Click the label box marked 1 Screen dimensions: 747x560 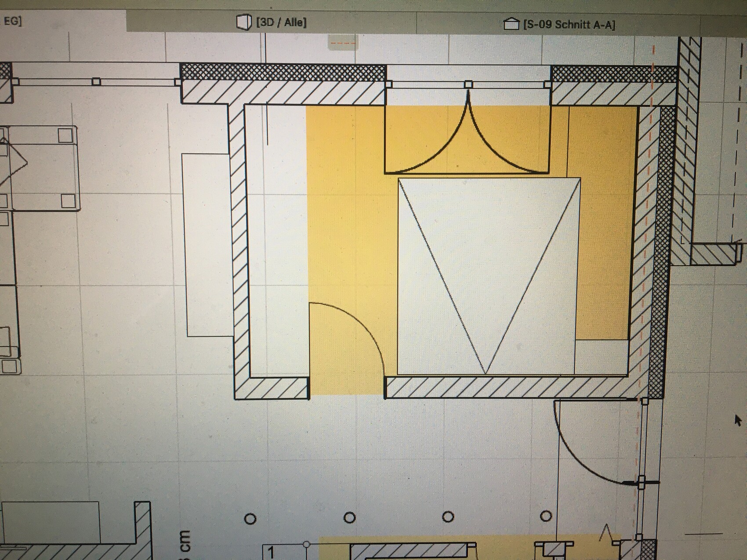click(x=272, y=552)
